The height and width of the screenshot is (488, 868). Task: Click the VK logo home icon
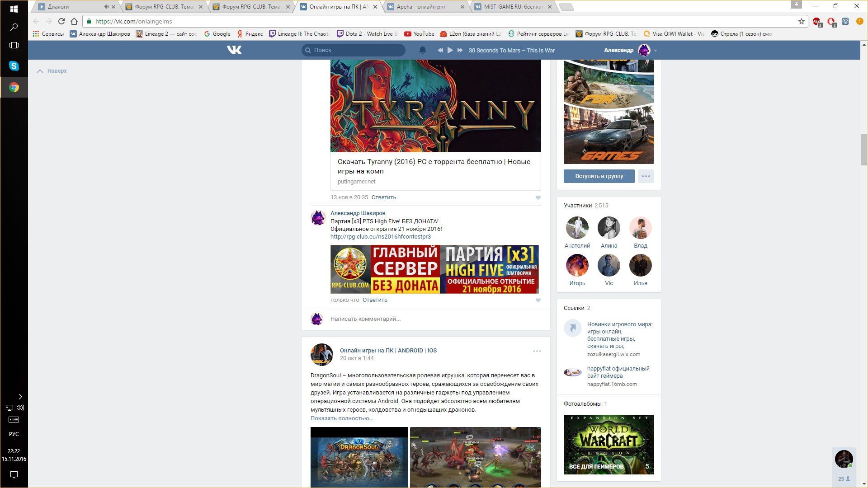[234, 50]
